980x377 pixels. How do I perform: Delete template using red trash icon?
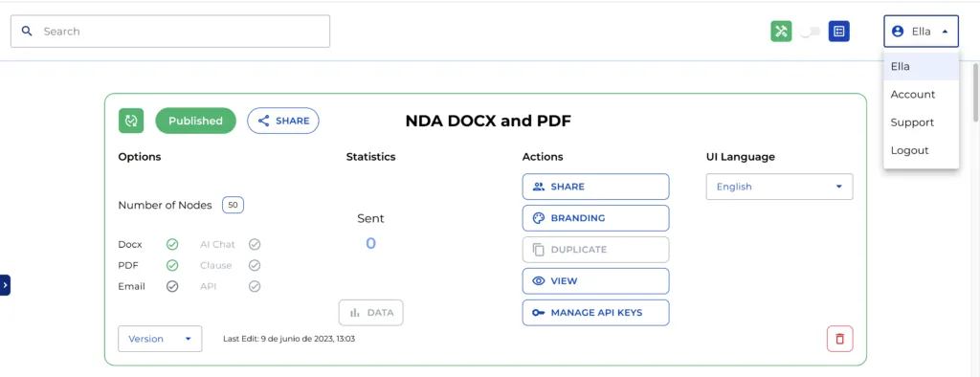click(x=840, y=339)
